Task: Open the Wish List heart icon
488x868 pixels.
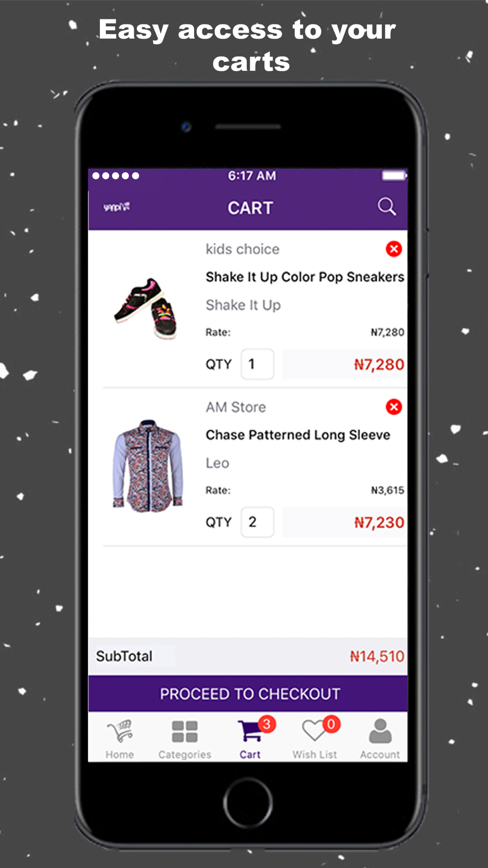Action: [x=314, y=731]
